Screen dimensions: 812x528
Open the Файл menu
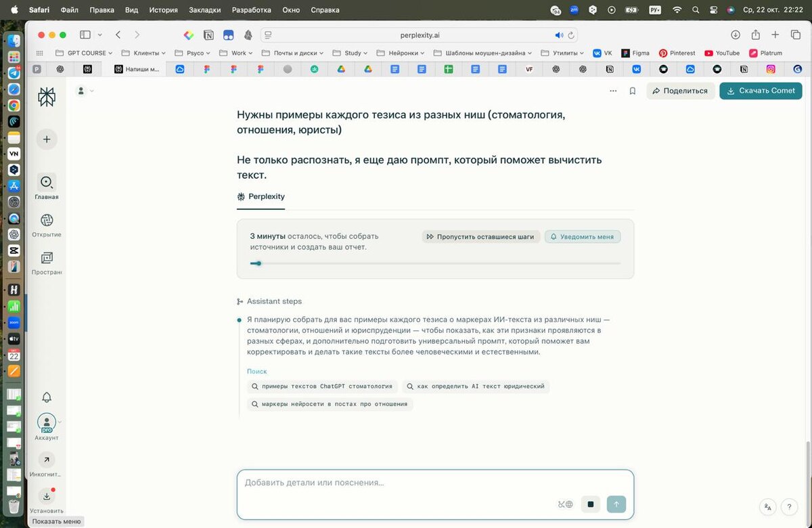[69, 10]
